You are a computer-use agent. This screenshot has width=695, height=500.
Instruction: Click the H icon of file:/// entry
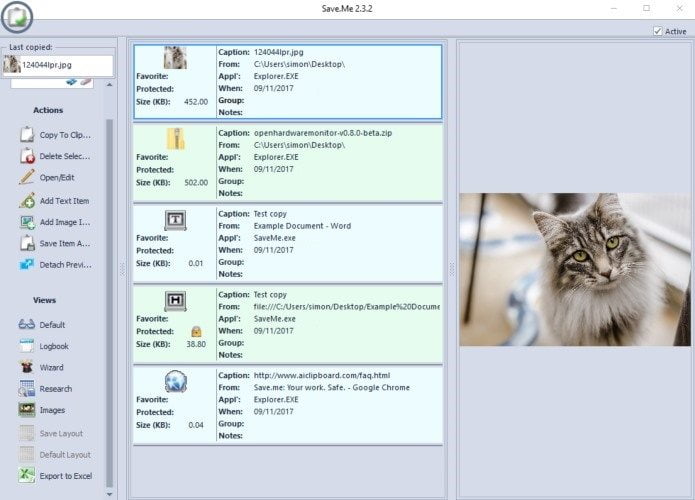(x=176, y=301)
